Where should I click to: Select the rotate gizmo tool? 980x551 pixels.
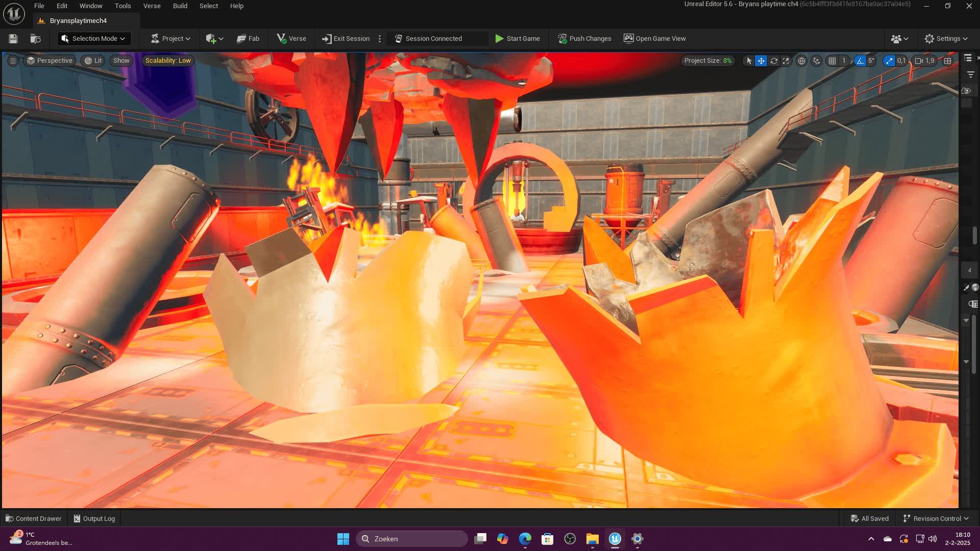pyautogui.click(x=774, y=61)
